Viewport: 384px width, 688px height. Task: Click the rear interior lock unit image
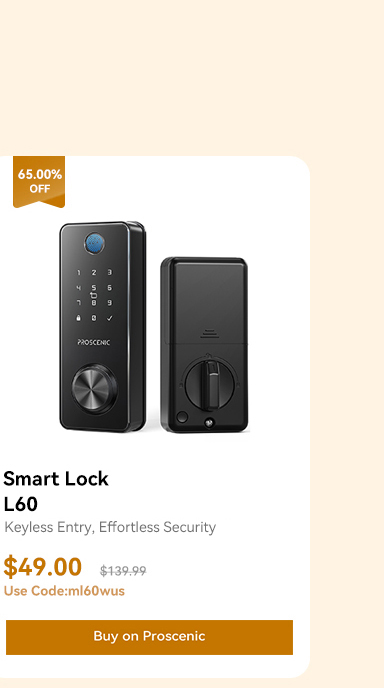click(x=204, y=345)
